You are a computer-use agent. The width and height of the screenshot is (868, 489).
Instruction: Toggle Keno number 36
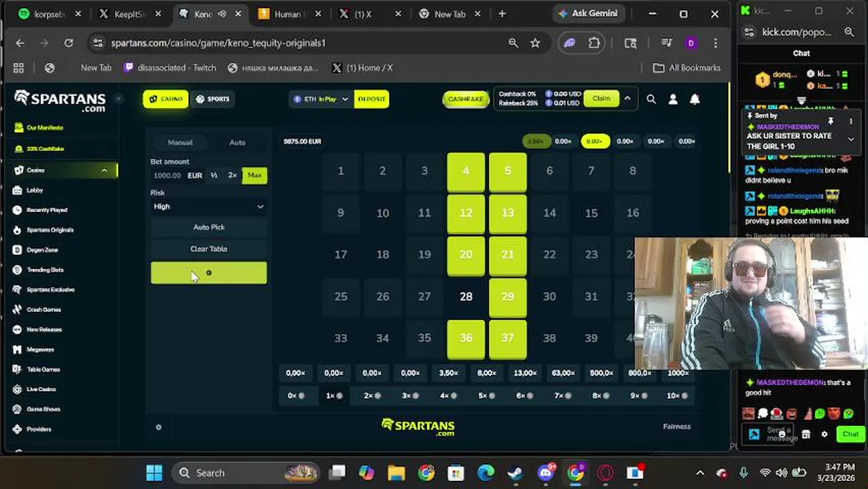(466, 338)
